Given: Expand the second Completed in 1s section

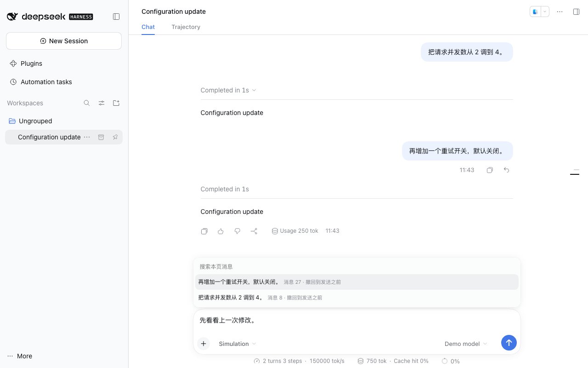Looking at the screenshot, I should [x=225, y=189].
